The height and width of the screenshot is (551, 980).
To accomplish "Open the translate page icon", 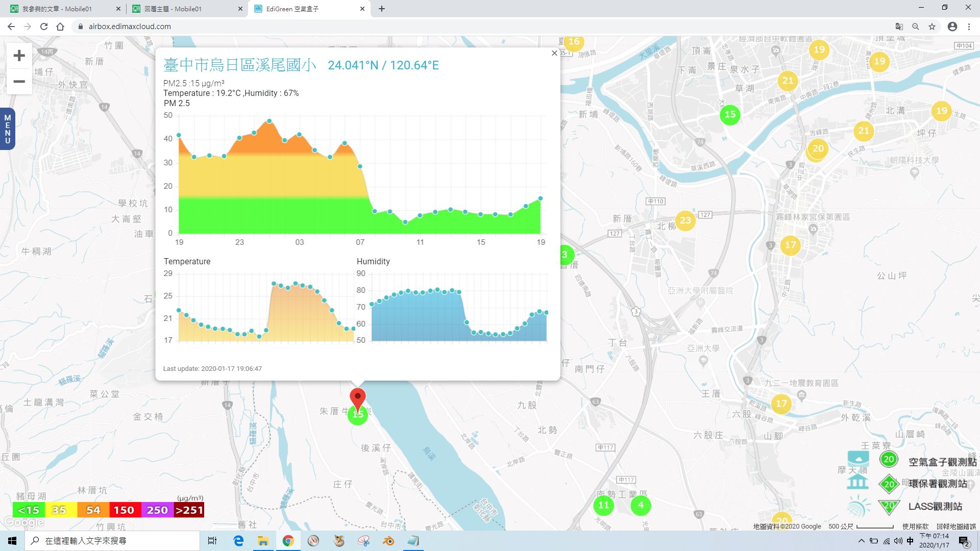I will click(x=899, y=27).
